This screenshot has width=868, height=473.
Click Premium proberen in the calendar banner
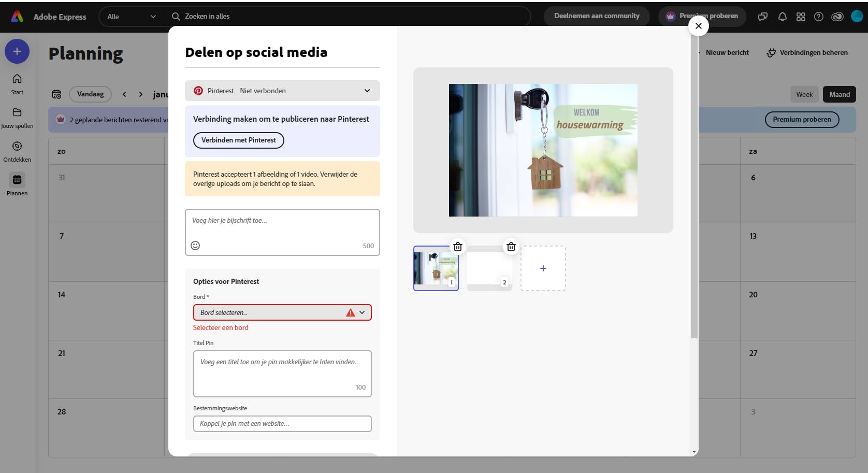[802, 120]
